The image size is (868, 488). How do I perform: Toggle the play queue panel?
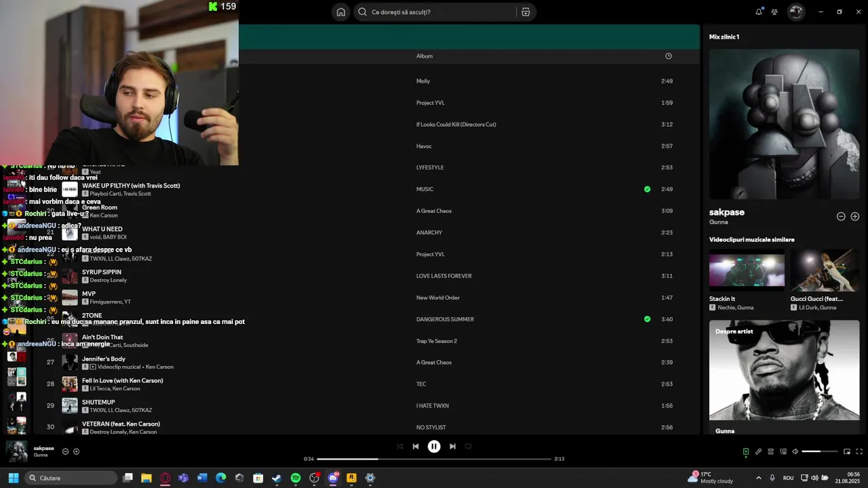771,451
